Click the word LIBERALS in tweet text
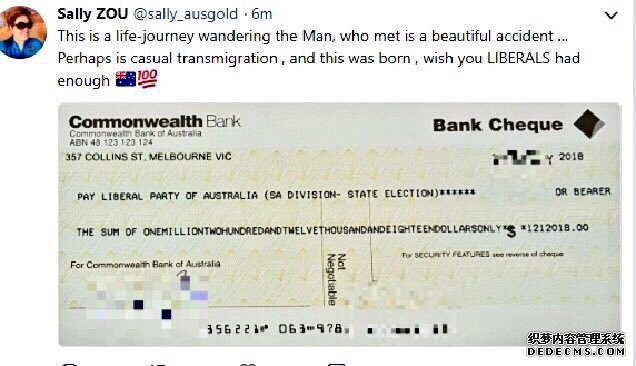The height and width of the screenshot is (366, 636). tap(518, 58)
